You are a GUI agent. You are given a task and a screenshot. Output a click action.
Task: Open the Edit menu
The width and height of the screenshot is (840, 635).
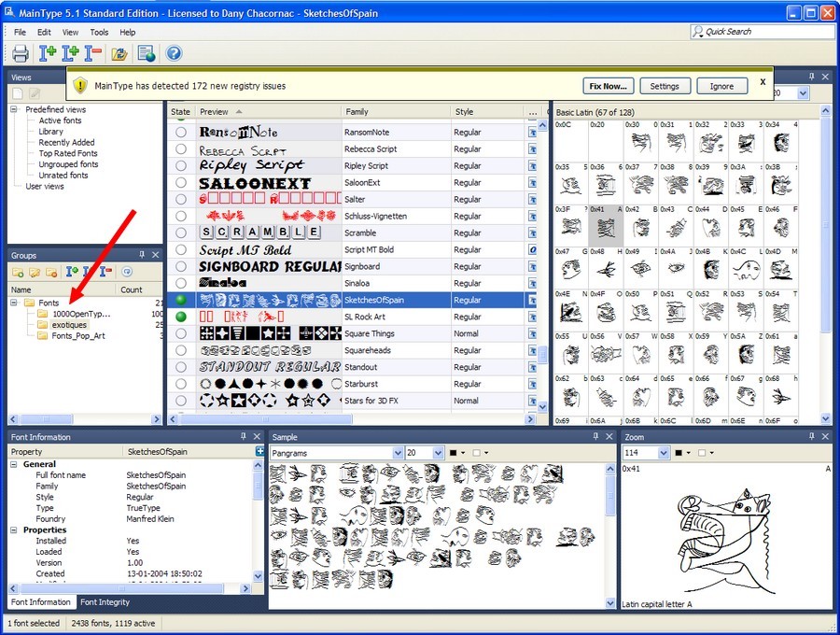44,32
